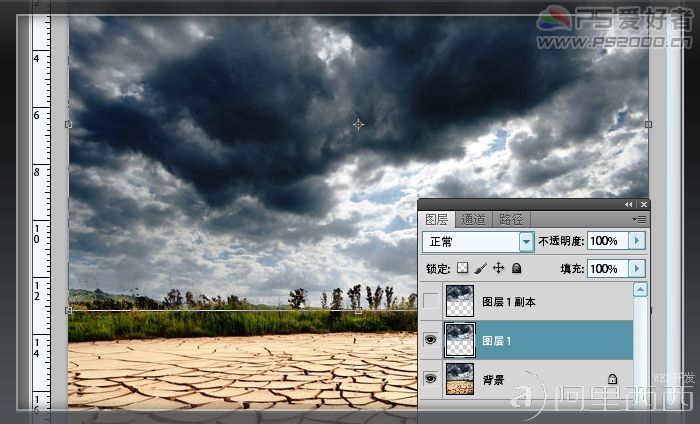The width and height of the screenshot is (700, 424).
Task: Click the Background layer lock icon
Action: point(612,379)
